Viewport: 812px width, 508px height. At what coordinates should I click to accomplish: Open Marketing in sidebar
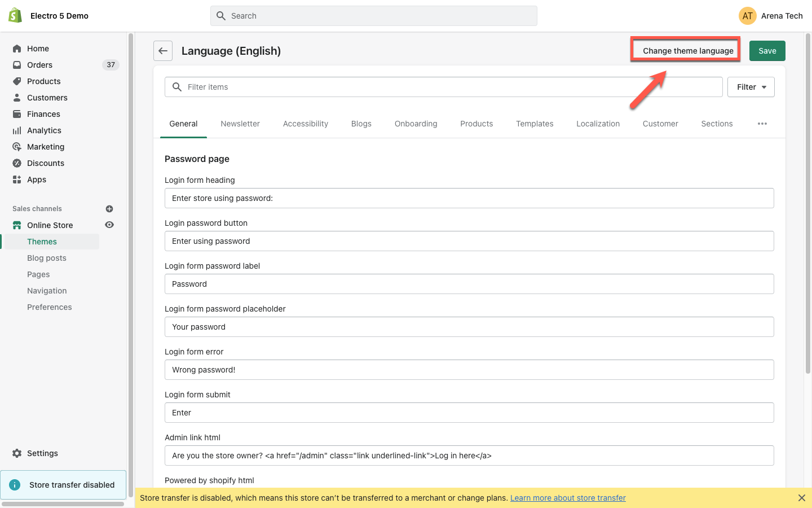(46, 147)
